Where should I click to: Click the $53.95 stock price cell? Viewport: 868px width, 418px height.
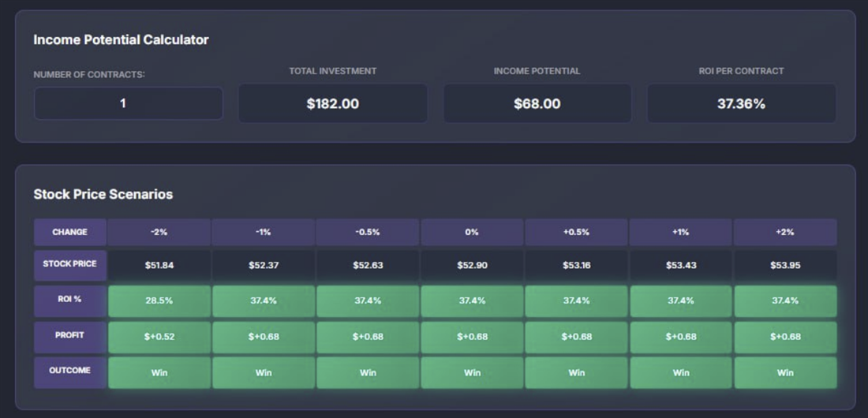[785, 265]
